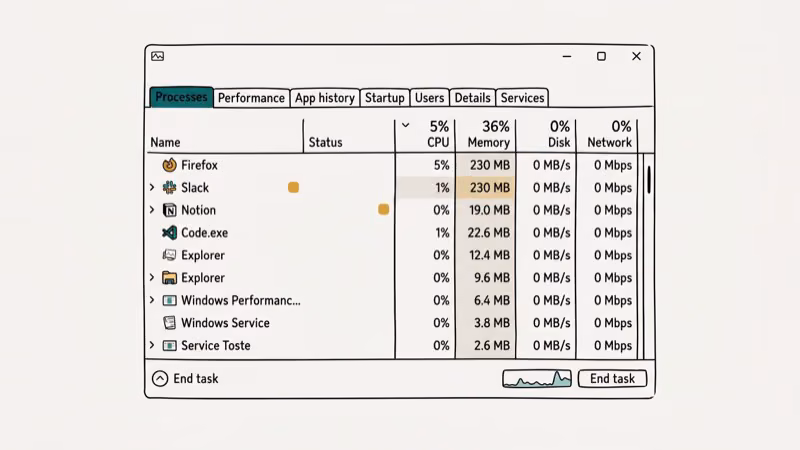The height and width of the screenshot is (450, 800).
Task: Click the 9.6 MB memory value
Action: pyautogui.click(x=492, y=278)
